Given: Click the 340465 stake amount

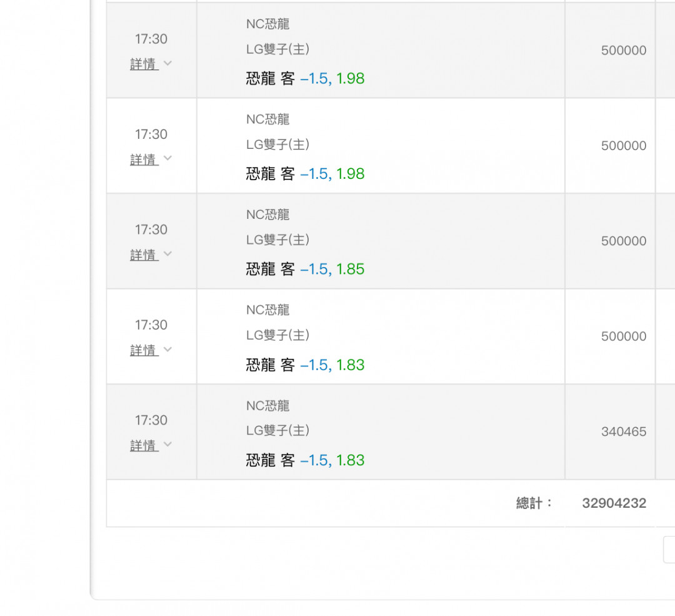Looking at the screenshot, I should click(x=623, y=432).
